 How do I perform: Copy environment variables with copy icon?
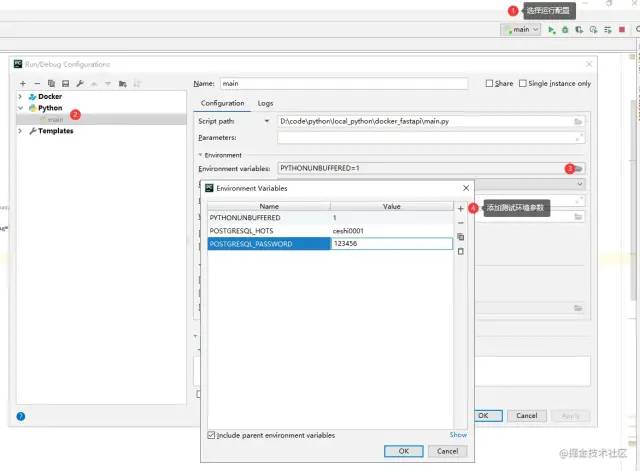point(460,237)
